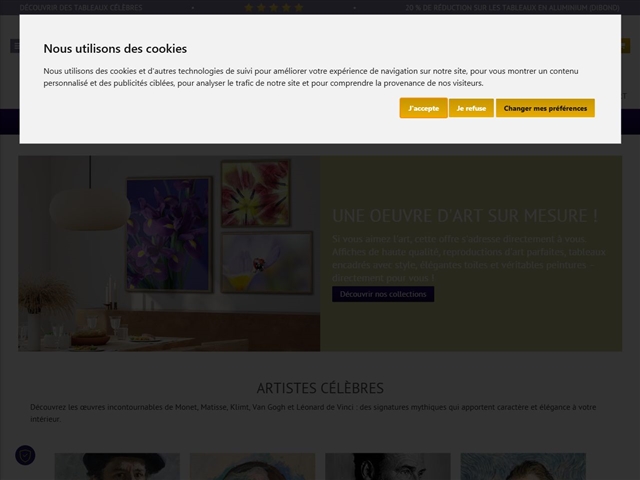Select the bee on purple flower painting
640x480 pixels.
point(267,262)
